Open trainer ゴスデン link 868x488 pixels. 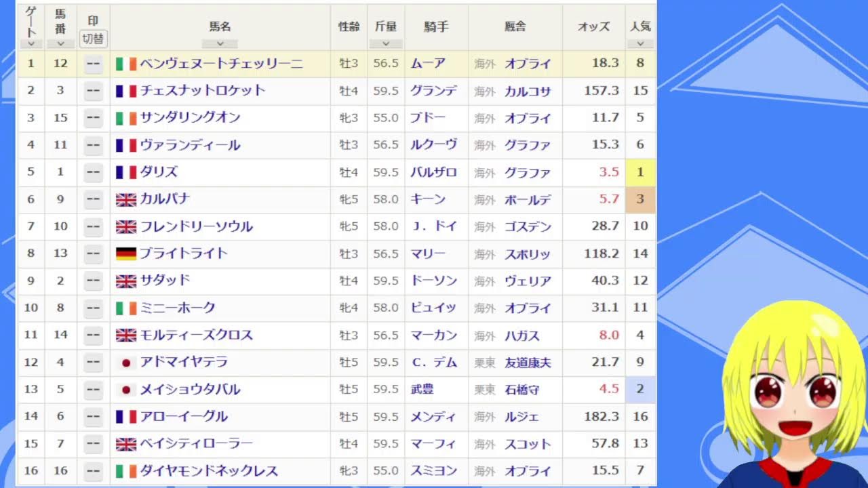click(528, 226)
